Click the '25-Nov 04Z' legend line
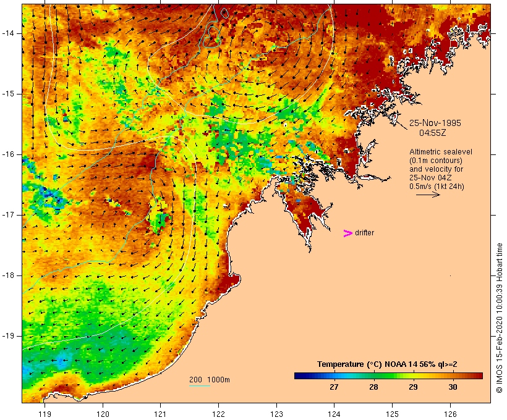 pyautogui.click(x=430, y=178)
